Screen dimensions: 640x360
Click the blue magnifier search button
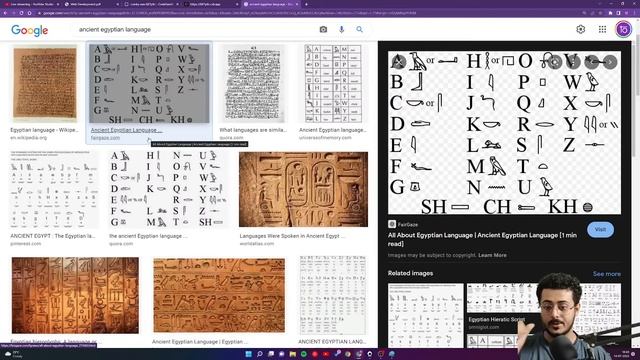[359, 29]
